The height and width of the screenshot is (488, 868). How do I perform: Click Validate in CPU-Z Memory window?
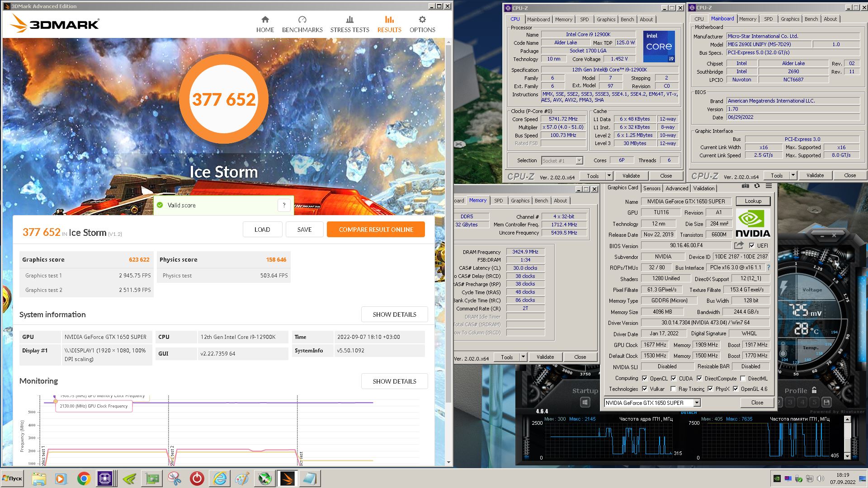click(545, 357)
